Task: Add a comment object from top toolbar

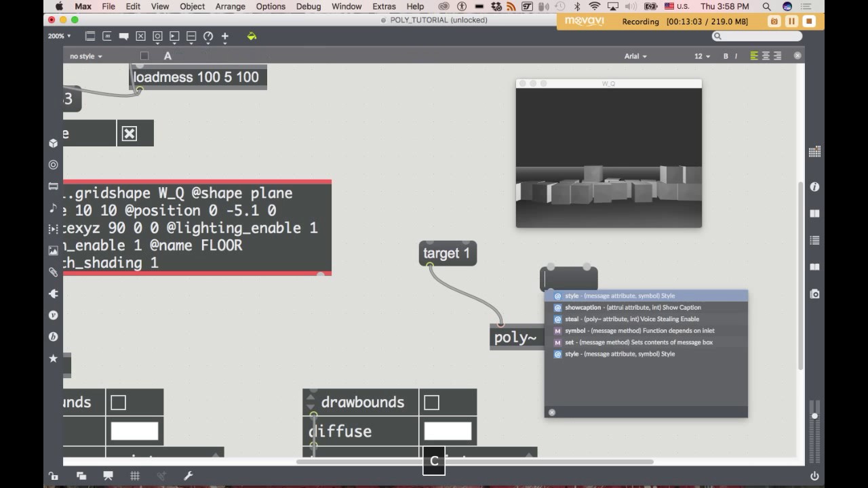Action: 124,36
